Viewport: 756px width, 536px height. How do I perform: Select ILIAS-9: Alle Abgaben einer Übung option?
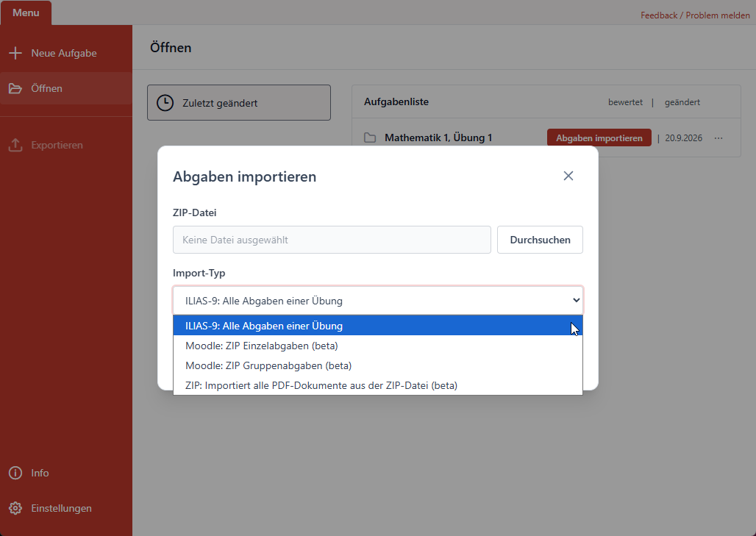click(378, 326)
